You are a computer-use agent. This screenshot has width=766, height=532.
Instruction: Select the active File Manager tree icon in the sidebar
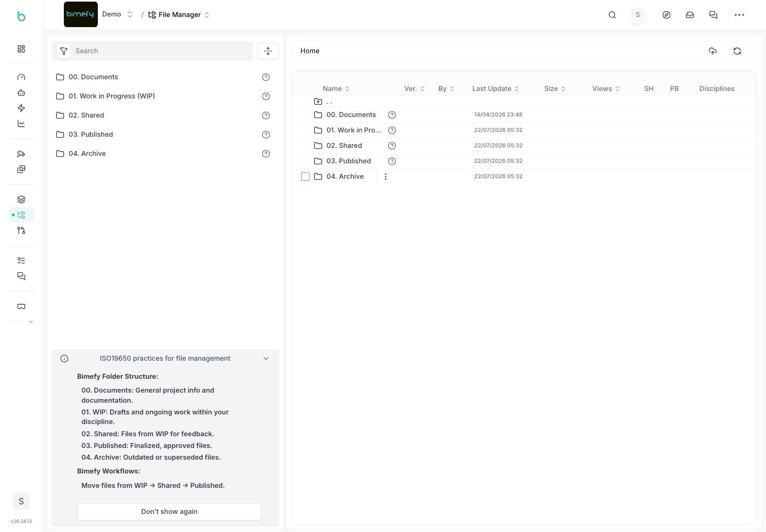[21, 215]
